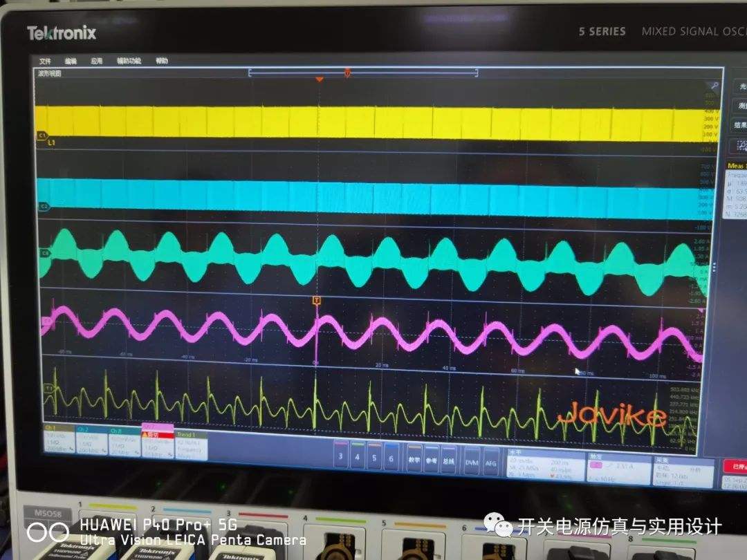Toggle the AFG button
747x560 pixels.
(490, 463)
